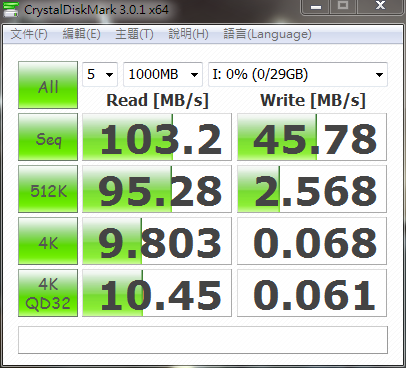The image size is (406, 368).
Task: Open the 說明(H) menu
Action: click(x=188, y=34)
